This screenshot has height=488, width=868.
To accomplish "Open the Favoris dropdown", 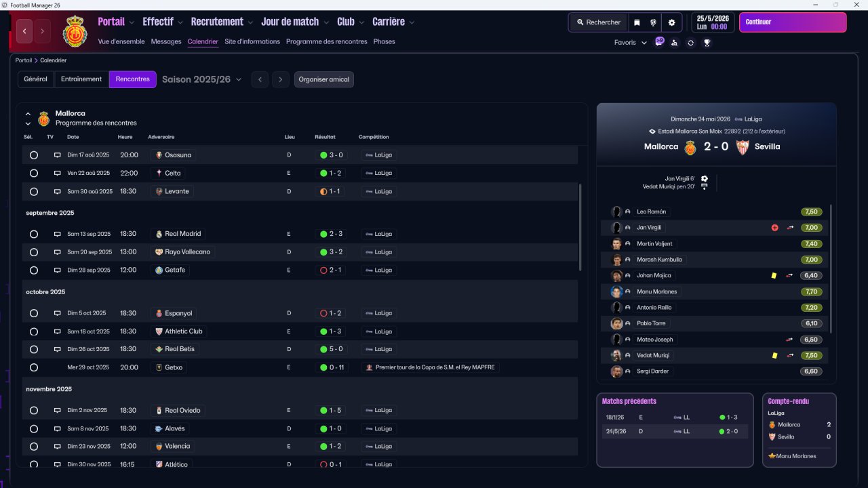I will 631,43.
